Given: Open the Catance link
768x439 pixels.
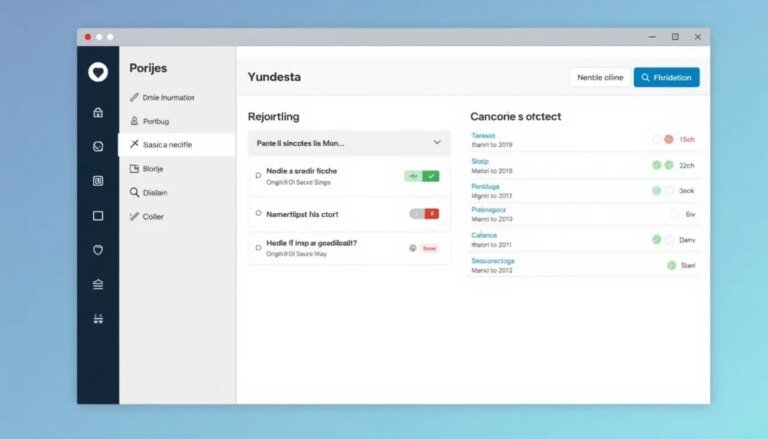Looking at the screenshot, I should tap(484, 235).
